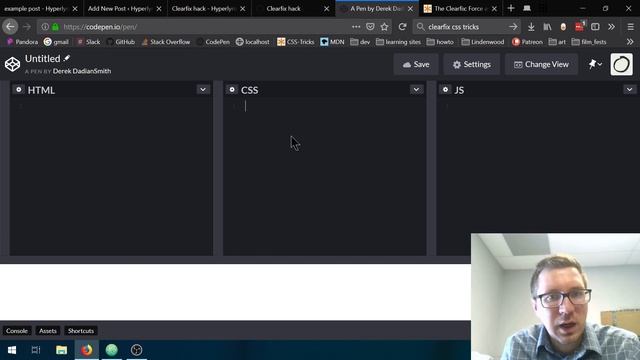Open the dev bookmarks folder
This screenshot has width=640, height=360.
pyautogui.click(x=360, y=42)
